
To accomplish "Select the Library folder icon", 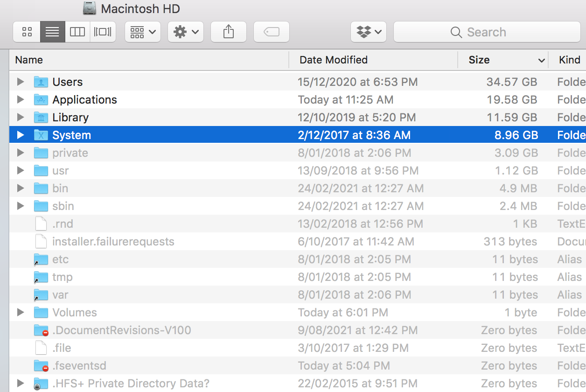I will pos(41,118).
